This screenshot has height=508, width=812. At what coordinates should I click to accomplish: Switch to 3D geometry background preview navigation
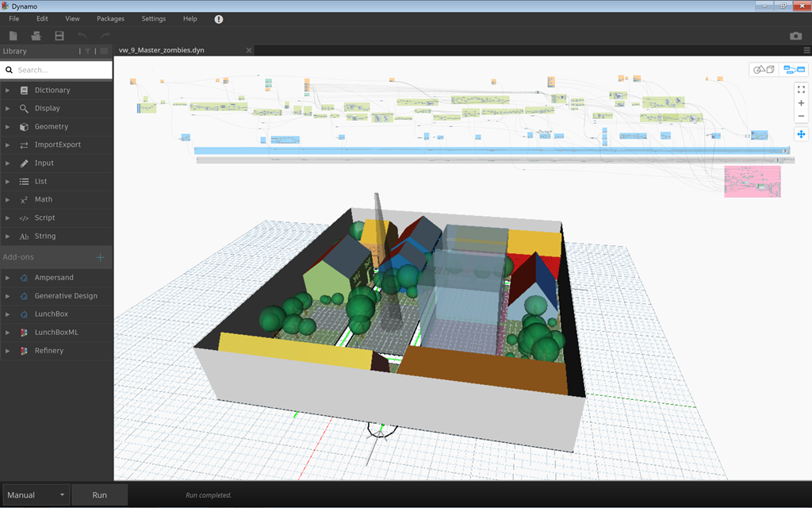coord(764,70)
